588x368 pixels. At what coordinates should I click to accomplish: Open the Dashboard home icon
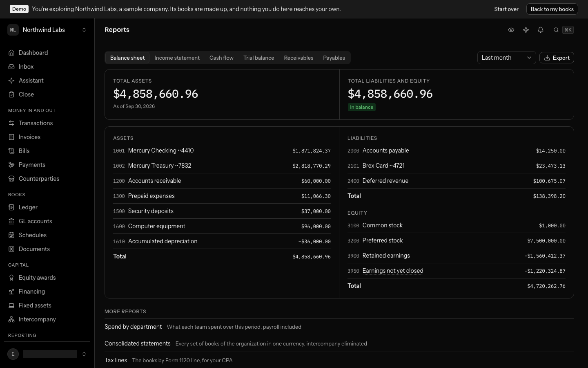pos(11,53)
